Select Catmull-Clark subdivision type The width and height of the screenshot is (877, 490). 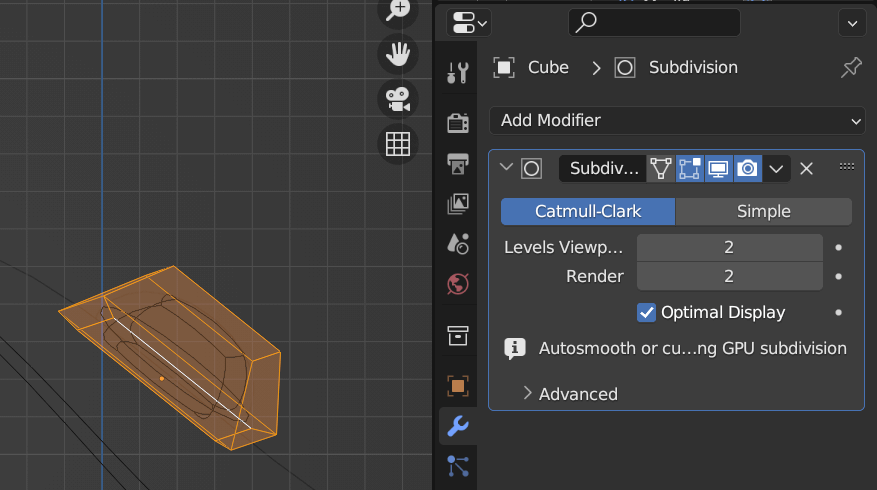588,211
